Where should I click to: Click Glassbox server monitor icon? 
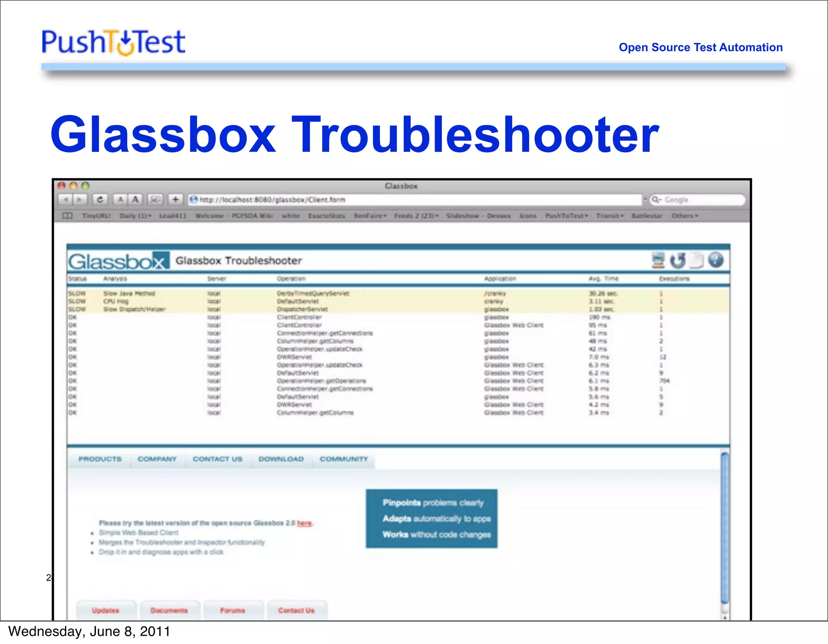pyautogui.click(x=658, y=260)
